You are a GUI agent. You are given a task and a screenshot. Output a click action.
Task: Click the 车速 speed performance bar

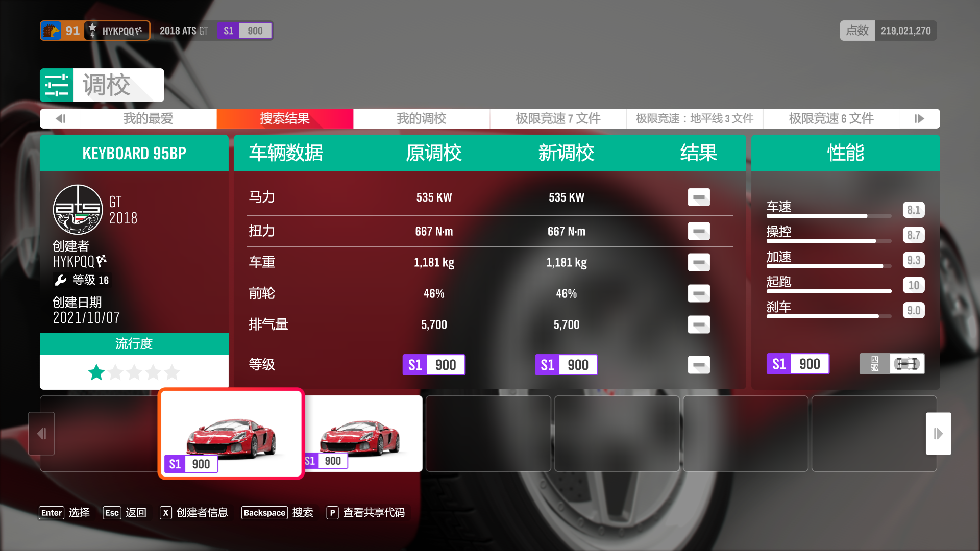point(828,216)
